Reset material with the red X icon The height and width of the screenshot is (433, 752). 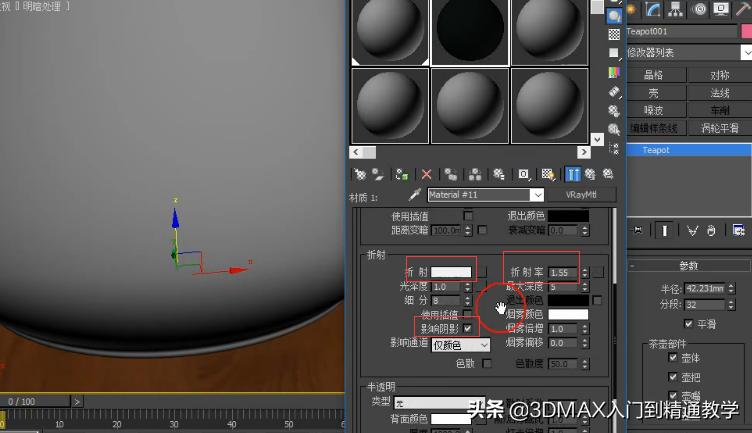pos(426,174)
